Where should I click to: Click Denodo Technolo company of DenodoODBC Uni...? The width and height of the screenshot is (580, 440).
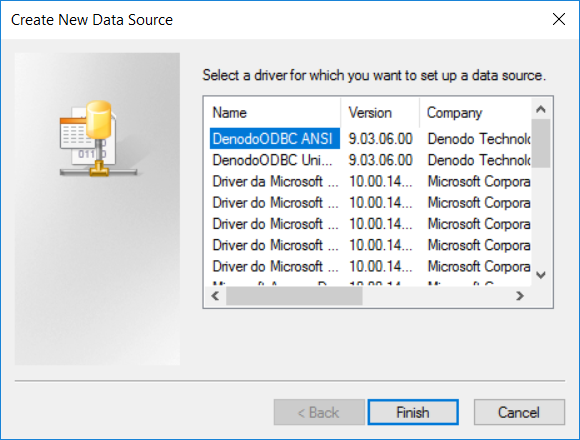479,160
